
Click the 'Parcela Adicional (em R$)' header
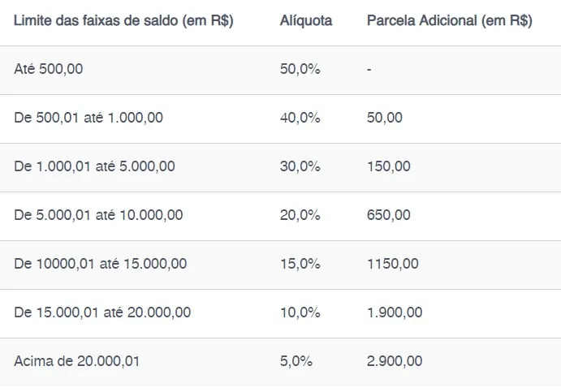(x=450, y=21)
